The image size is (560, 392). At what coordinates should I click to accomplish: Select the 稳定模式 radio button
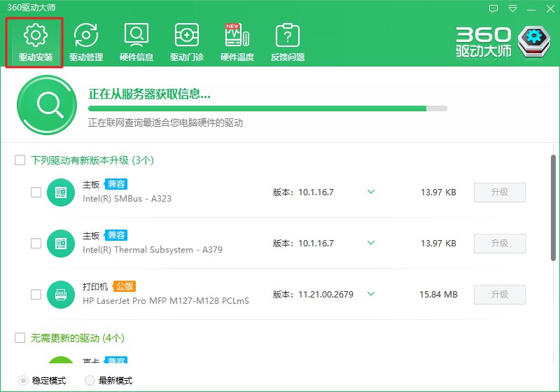(23, 381)
